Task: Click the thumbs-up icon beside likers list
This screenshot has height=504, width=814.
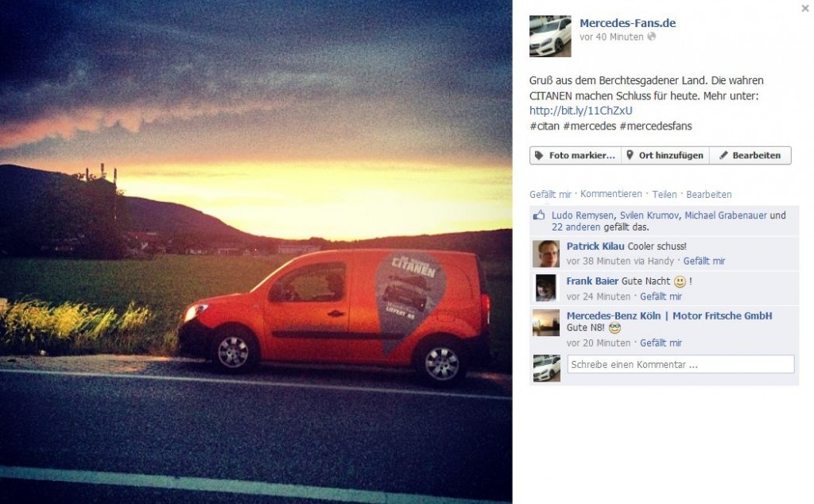Action: [539, 215]
